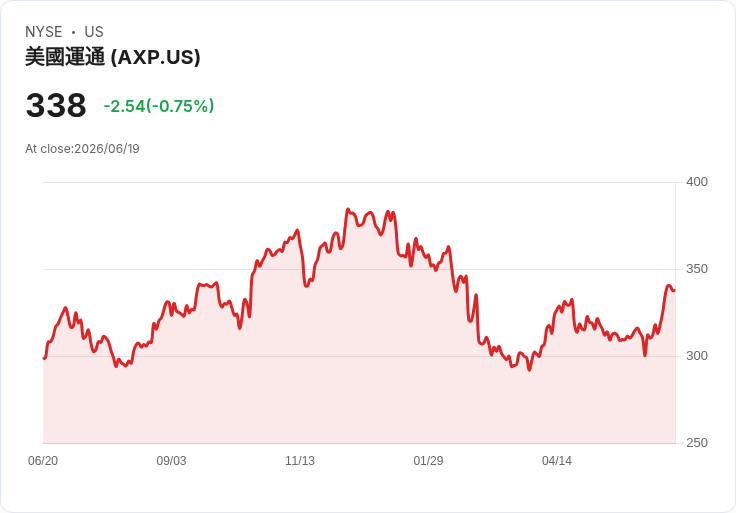Click the pink shaded area under the chart

point(359,399)
